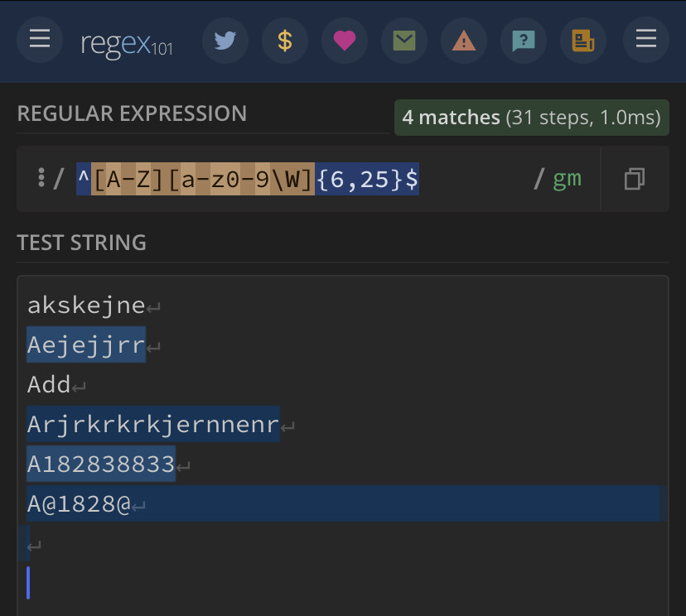The image size is (686, 616).
Task: Toggle the m multiline flag
Action: click(x=574, y=180)
